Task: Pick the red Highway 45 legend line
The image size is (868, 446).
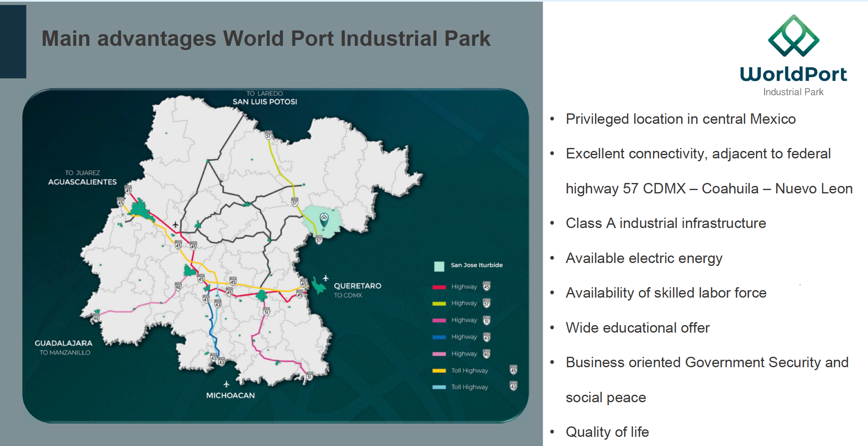Action: click(439, 287)
